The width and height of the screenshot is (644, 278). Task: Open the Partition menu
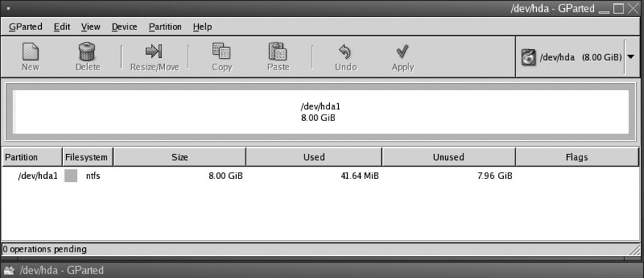(x=165, y=26)
